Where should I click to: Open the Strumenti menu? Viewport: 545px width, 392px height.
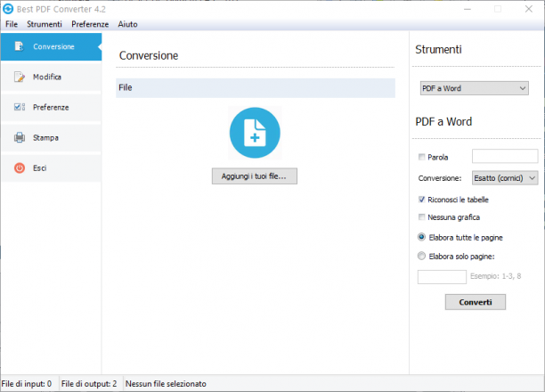45,24
